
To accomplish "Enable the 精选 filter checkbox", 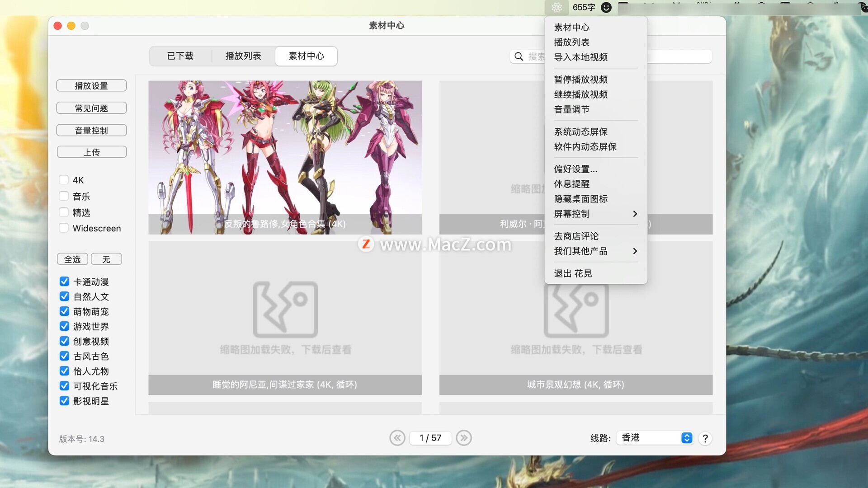I will point(64,212).
